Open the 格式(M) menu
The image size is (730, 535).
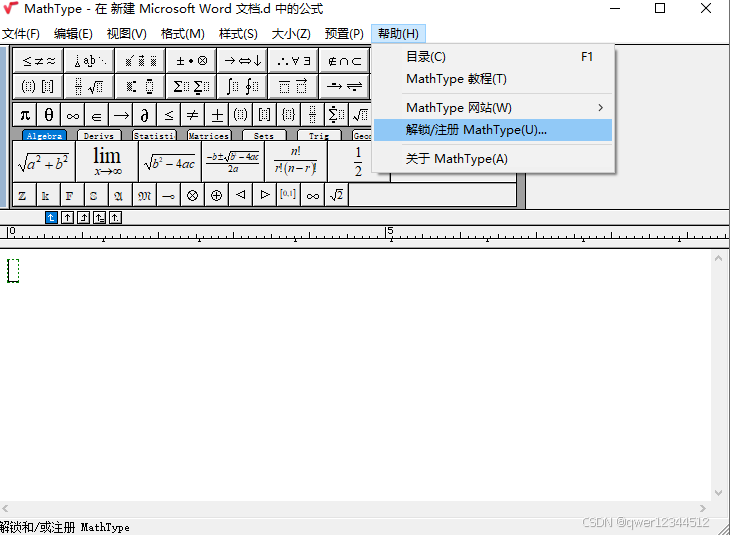coord(182,34)
